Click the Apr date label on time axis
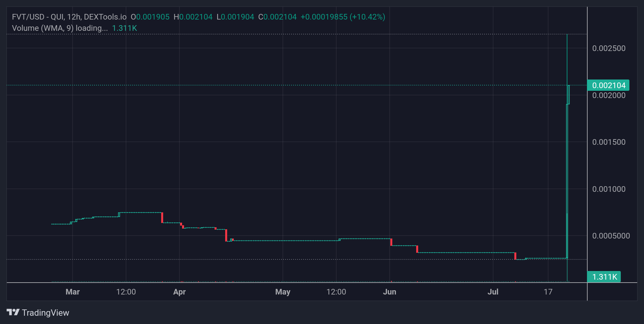 point(179,292)
